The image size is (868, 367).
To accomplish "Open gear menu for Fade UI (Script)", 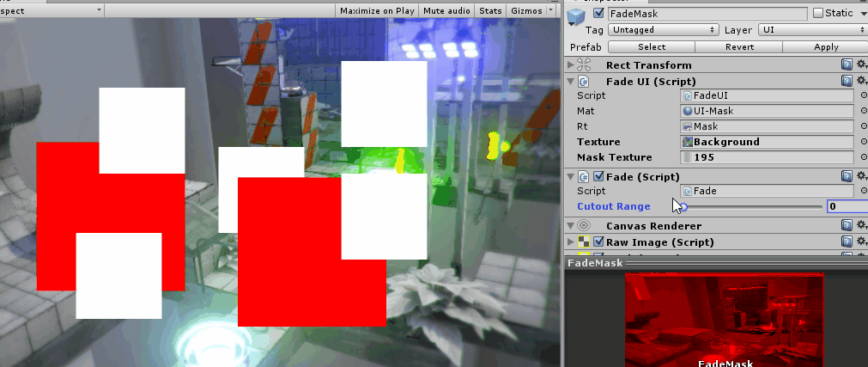I will click(x=862, y=82).
